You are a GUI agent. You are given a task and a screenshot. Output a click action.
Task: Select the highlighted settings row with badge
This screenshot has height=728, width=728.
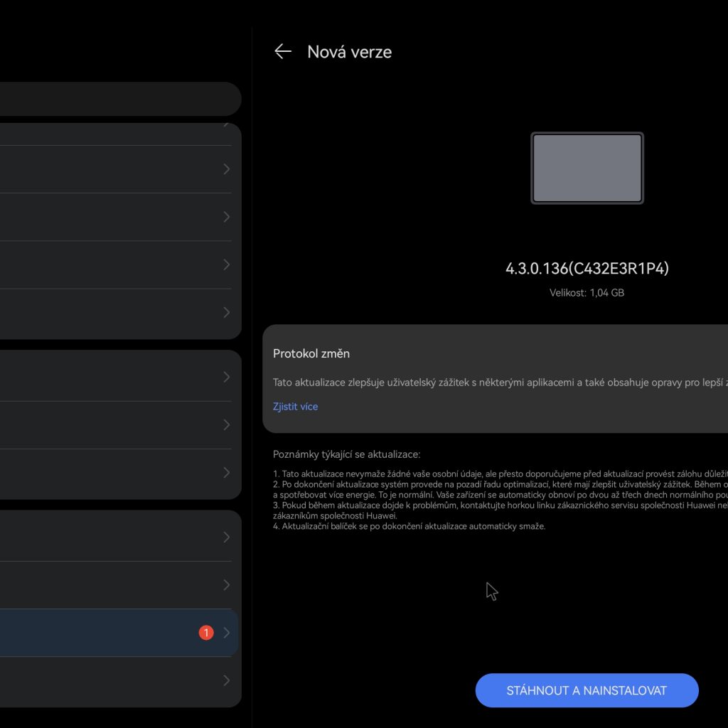tap(107, 633)
